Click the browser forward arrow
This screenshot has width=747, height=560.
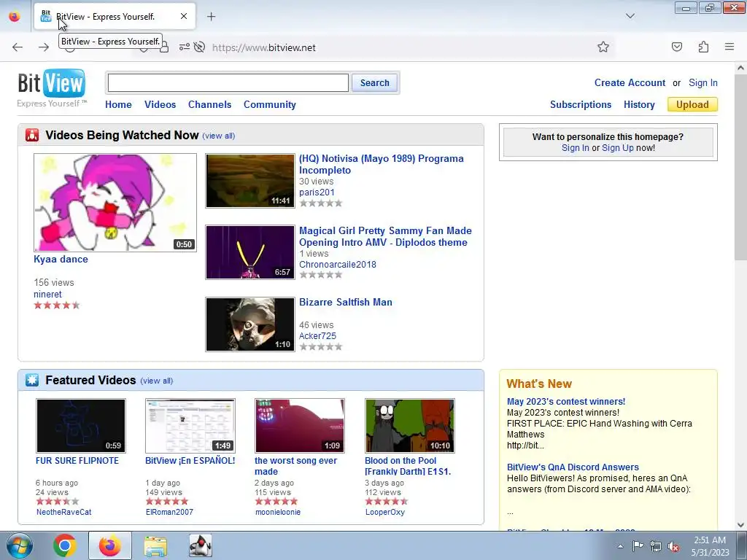pyautogui.click(x=43, y=47)
